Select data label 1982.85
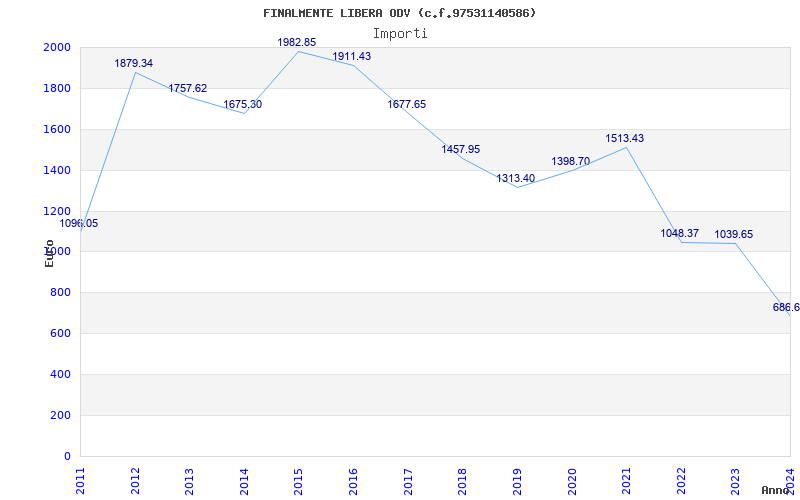The image size is (800, 500). [296, 42]
